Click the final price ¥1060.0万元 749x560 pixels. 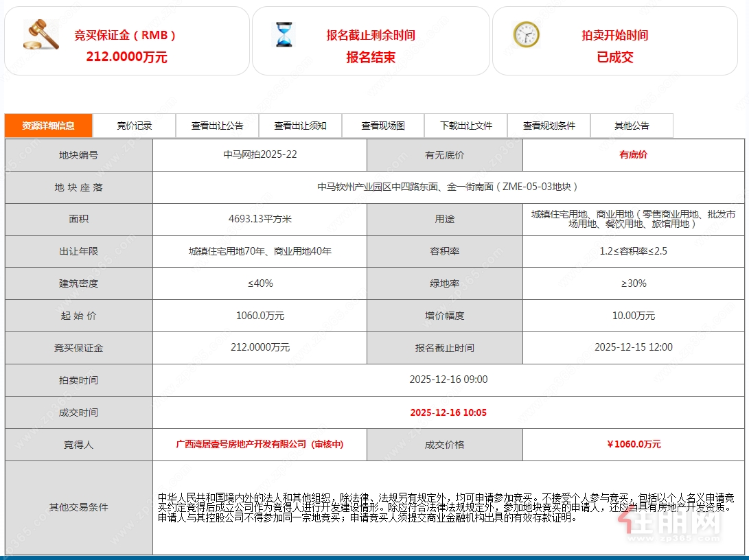coord(633,444)
